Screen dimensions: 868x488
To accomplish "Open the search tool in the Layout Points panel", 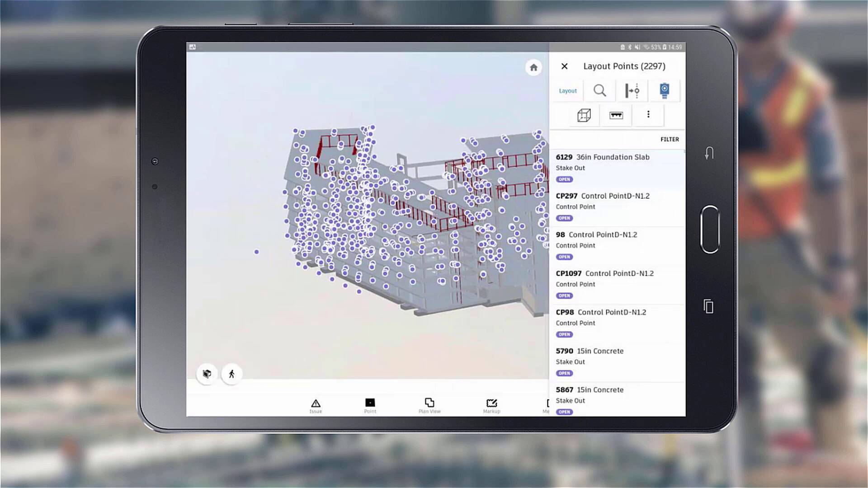I will pyautogui.click(x=599, y=90).
